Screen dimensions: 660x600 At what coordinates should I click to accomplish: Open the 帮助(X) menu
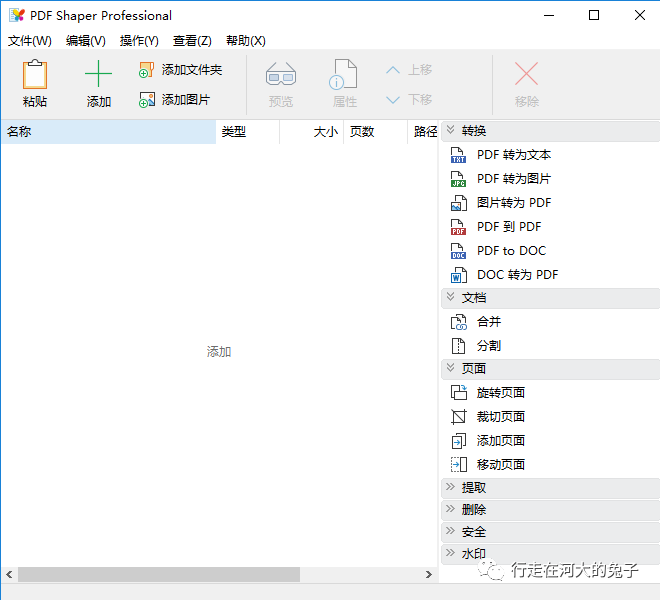tap(246, 41)
